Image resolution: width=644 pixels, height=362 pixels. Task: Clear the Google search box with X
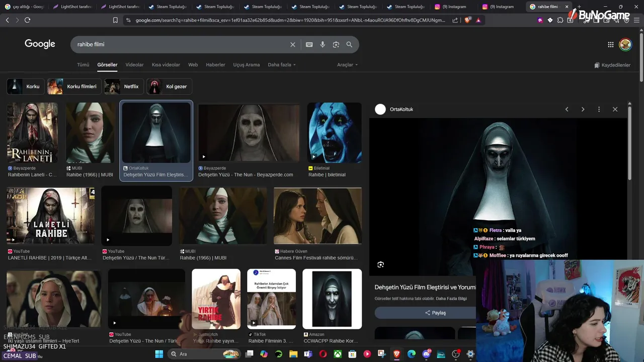pos(293,44)
